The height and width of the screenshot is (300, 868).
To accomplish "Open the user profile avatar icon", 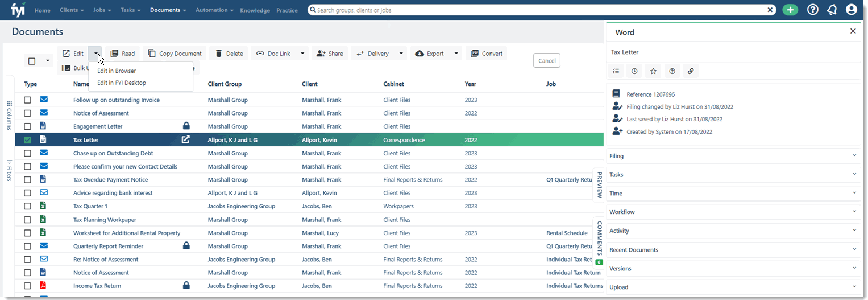I will [x=851, y=10].
